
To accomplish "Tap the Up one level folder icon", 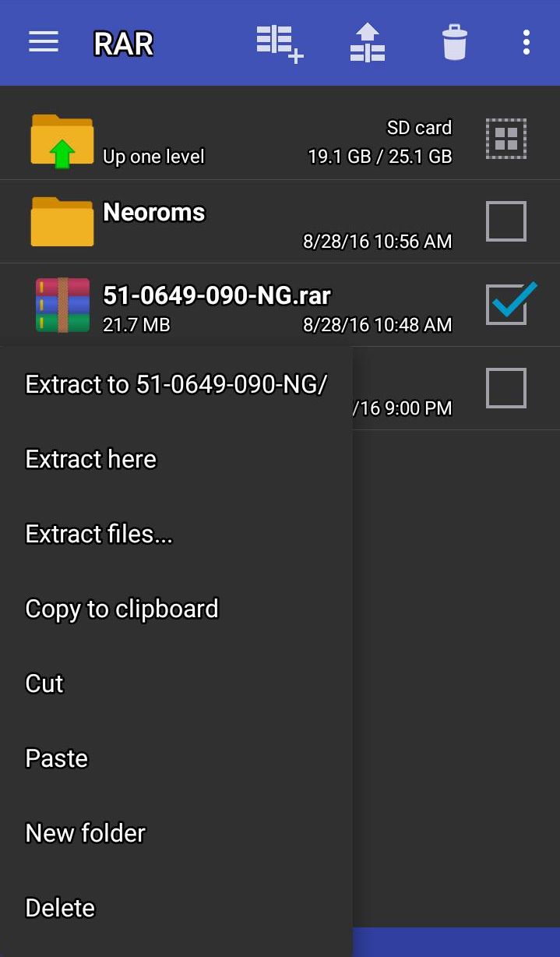I will click(x=62, y=140).
